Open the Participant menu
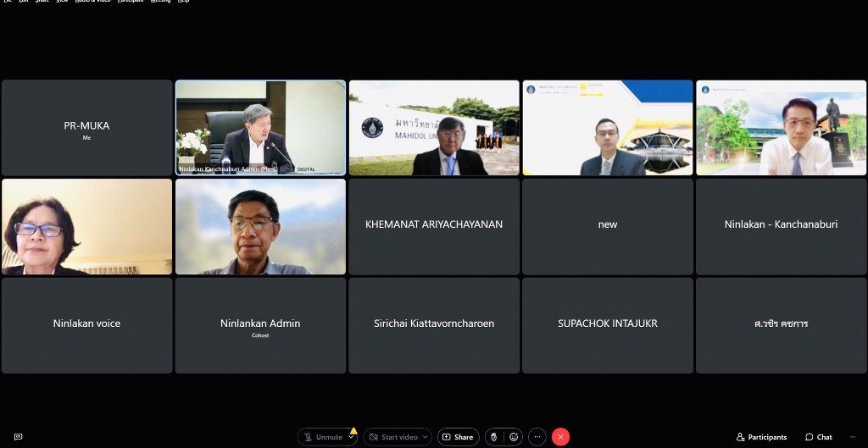The height and width of the screenshot is (448, 868). click(x=130, y=1)
